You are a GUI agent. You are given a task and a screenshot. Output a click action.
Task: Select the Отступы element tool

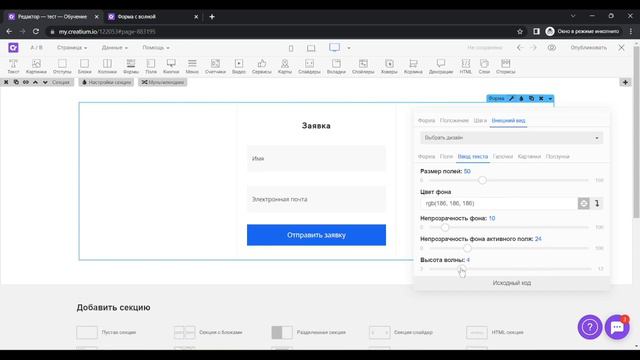point(62,66)
